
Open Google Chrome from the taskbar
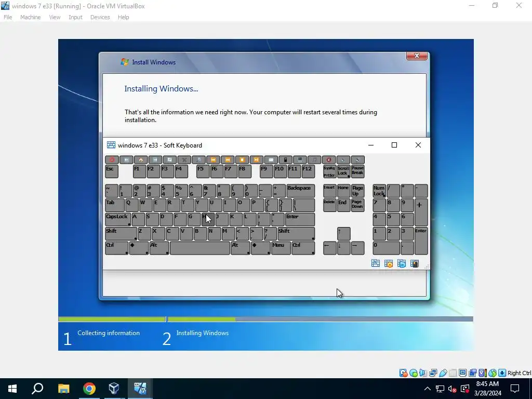(89, 389)
